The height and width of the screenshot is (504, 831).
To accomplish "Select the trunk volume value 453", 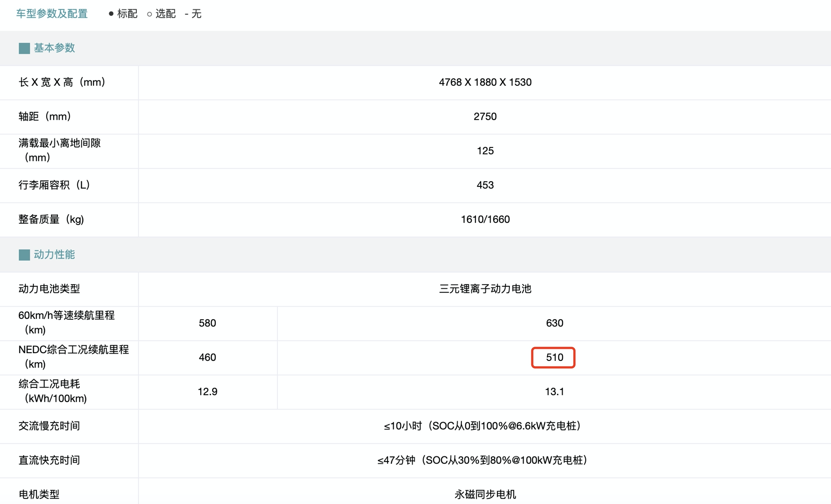I will (485, 185).
